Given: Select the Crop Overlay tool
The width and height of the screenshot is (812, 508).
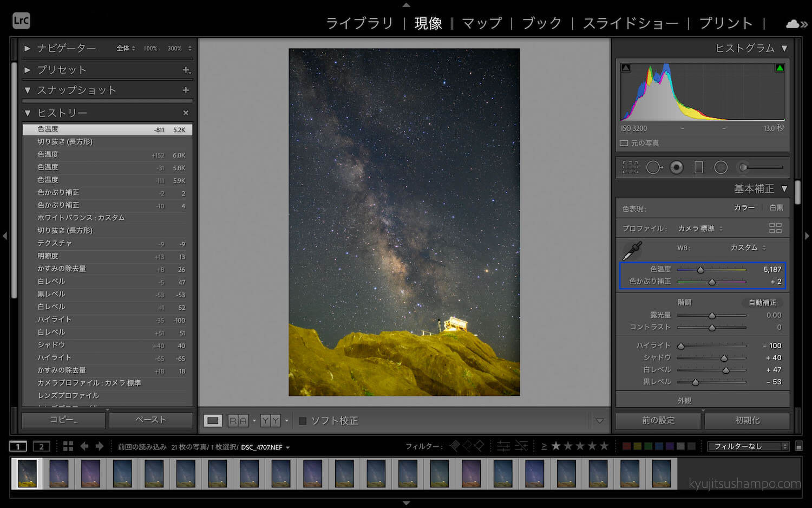Looking at the screenshot, I should 630,167.
